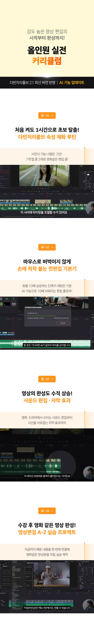Click the heading '처음 켜도 1시간으로 초보 탈출!'
This screenshot has width=94, height=644.
coord(47,130)
